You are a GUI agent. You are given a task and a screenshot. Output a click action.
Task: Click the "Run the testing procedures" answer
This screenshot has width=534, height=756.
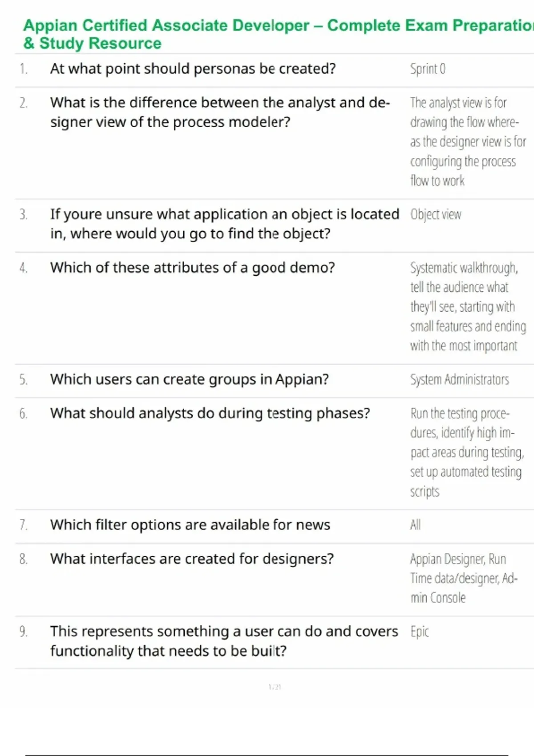(466, 452)
